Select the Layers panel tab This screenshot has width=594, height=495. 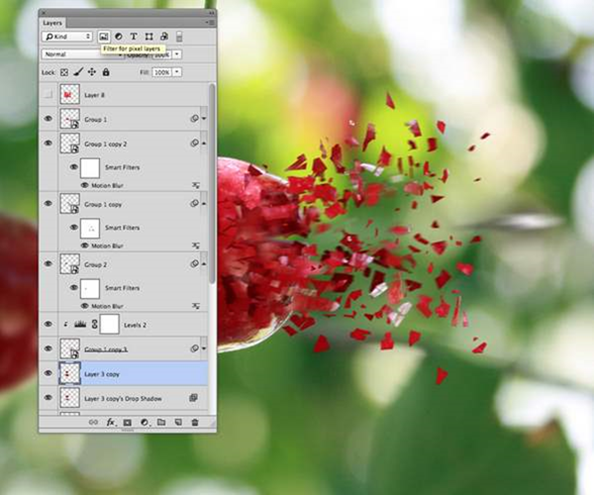click(52, 23)
